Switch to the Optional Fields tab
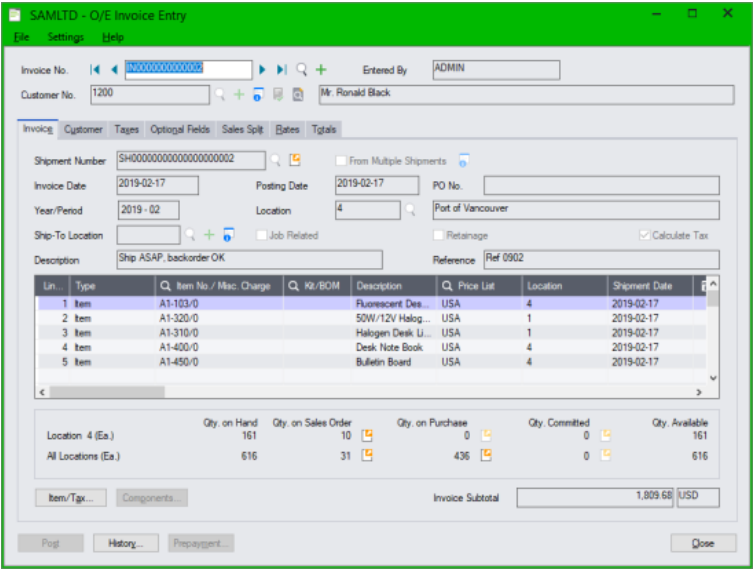This screenshot has width=754, height=570. coord(180,129)
